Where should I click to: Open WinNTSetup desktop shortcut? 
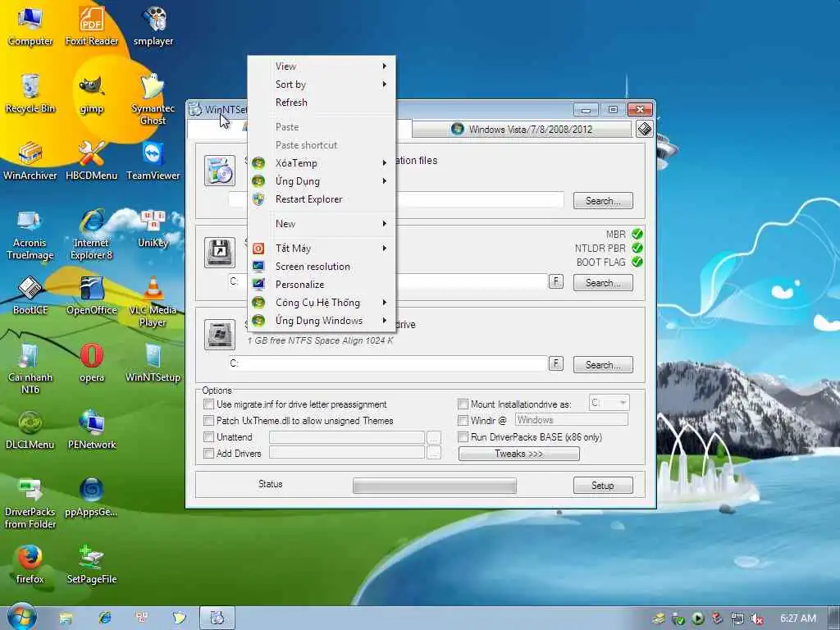[153, 363]
